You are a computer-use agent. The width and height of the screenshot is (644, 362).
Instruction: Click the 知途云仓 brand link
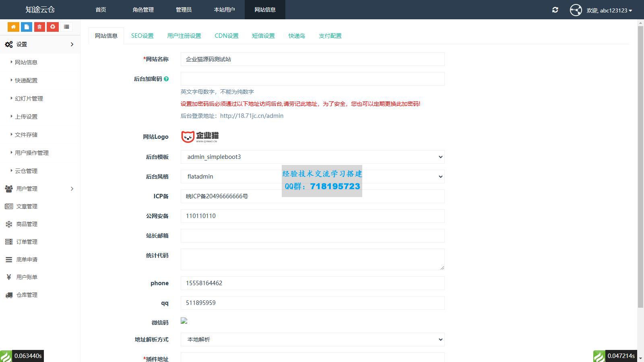point(40,10)
